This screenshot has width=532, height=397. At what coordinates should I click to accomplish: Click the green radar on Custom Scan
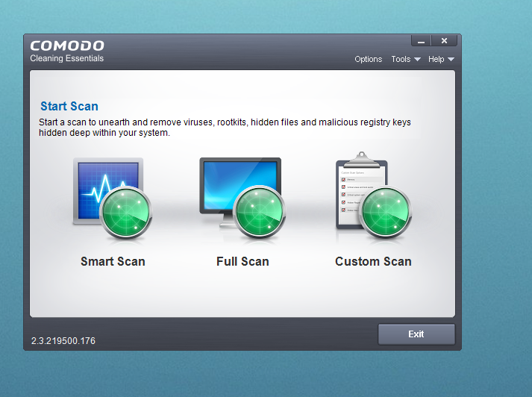[385, 213]
